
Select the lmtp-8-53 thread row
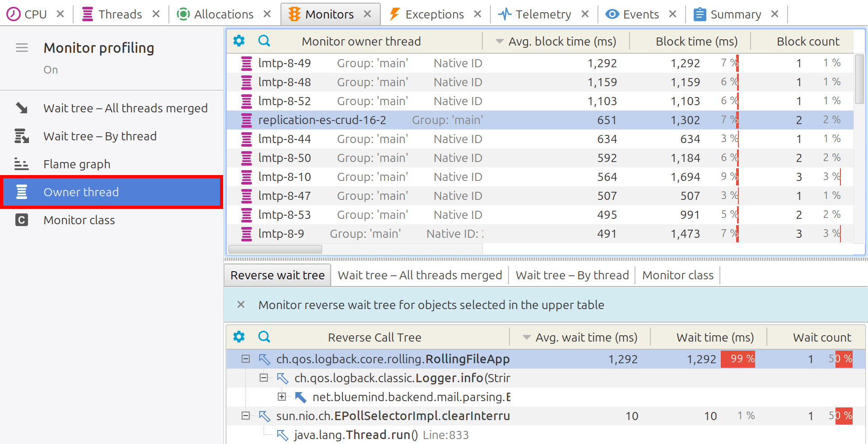coord(540,215)
